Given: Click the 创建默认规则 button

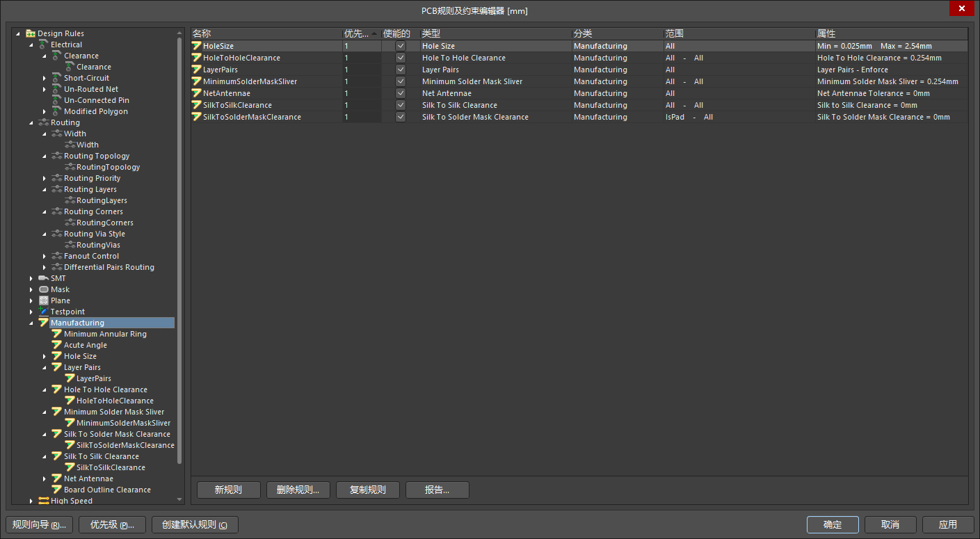Looking at the screenshot, I should click(x=195, y=524).
